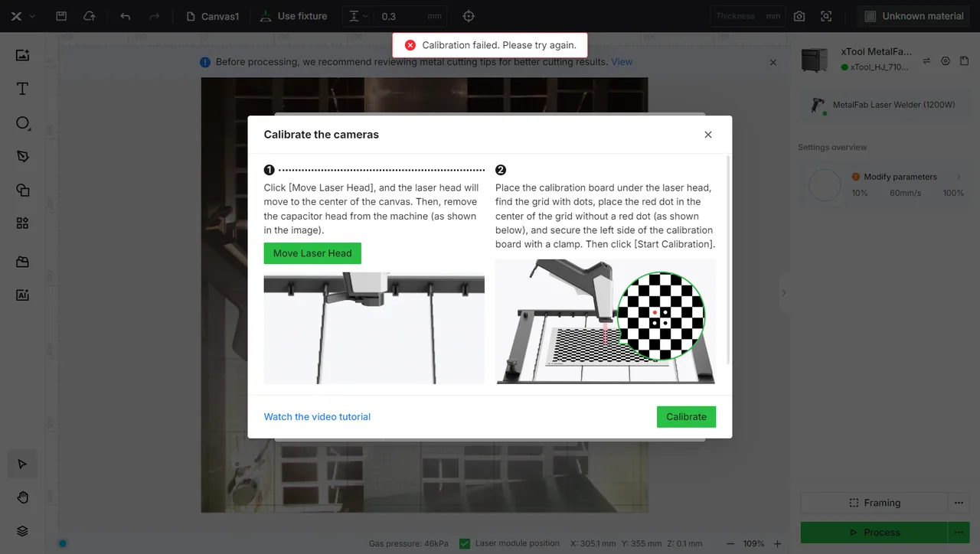The image size is (980, 554).
Task: Click the Move Laser Head button
Action: (x=312, y=253)
